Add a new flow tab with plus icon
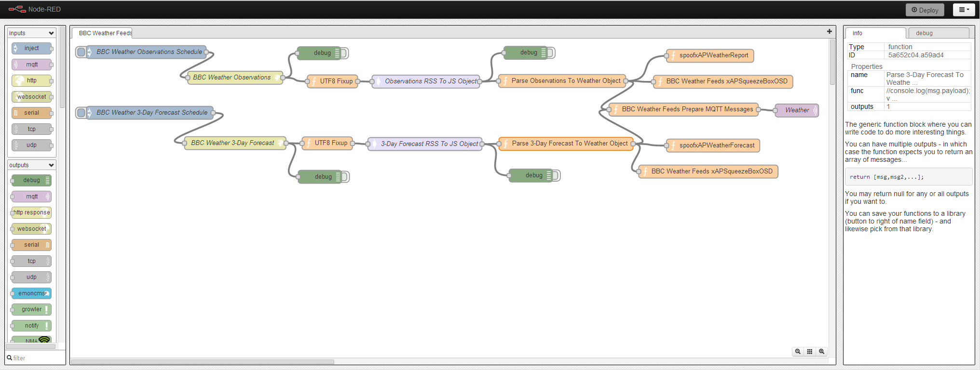This screenshot has height=370, width=980. click(830, 31)
